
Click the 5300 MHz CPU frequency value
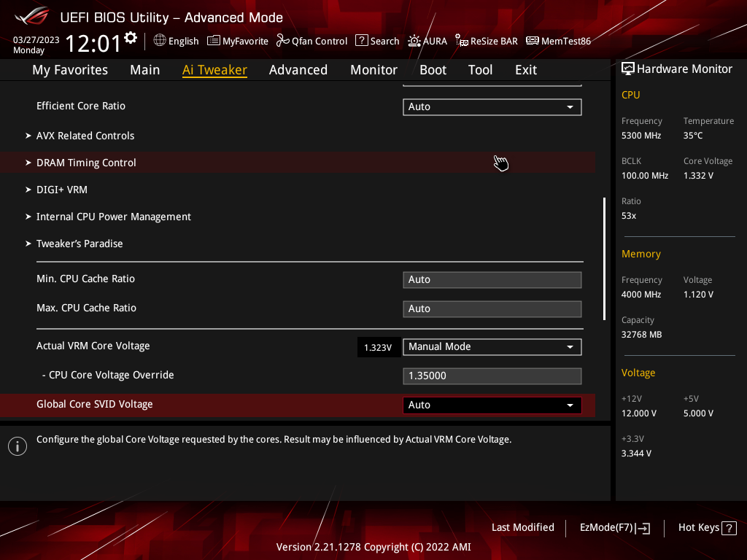(641, 136)
